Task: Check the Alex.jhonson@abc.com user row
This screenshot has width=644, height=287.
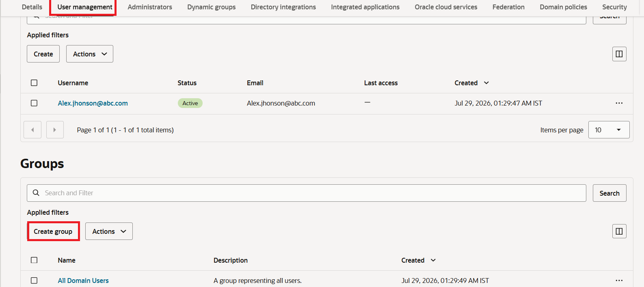Action: point(34,103)
